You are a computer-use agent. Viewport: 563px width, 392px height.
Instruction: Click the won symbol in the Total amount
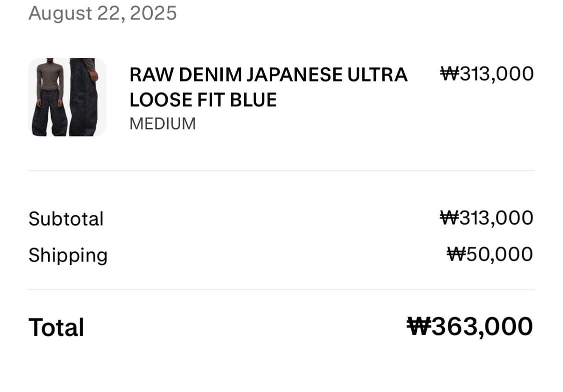click(419, 326)
